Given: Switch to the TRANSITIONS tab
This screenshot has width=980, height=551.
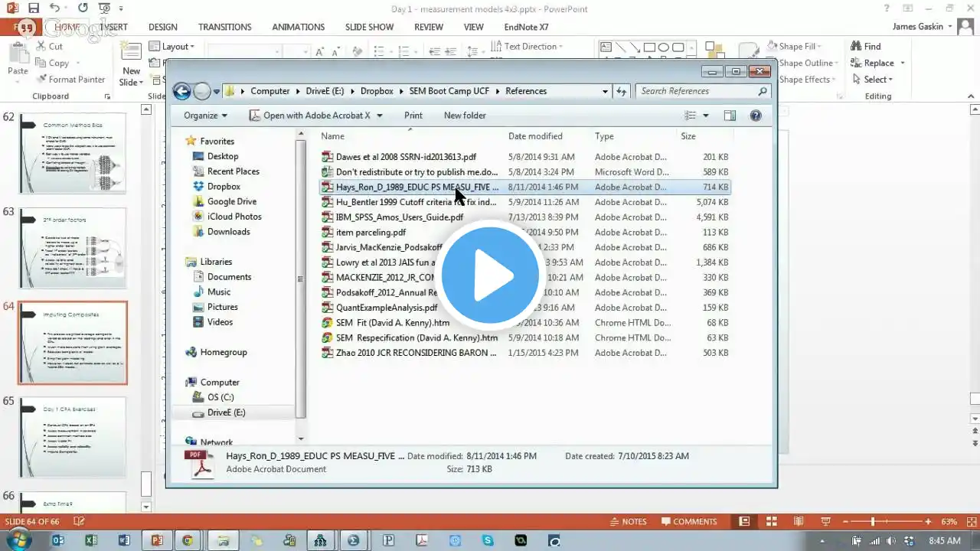Looking at the screenshot, I should (225, 27).
